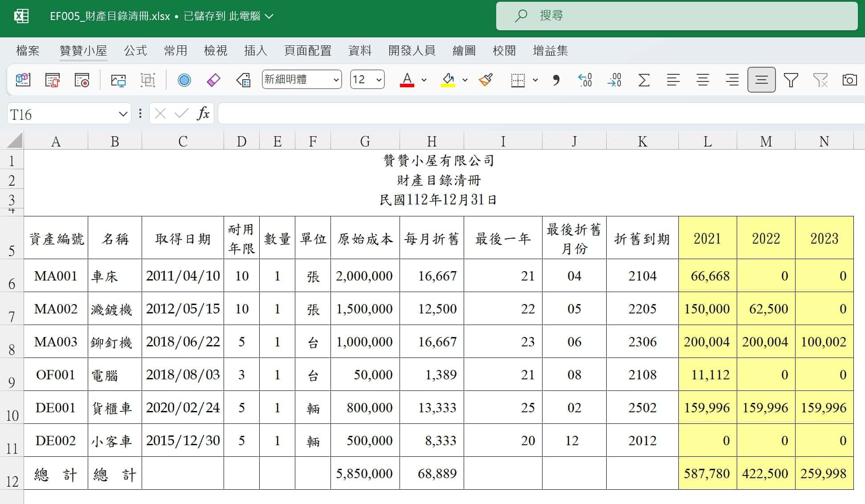865x504 pixels.
Task: Select column L header
Action: tap(708, 141)
